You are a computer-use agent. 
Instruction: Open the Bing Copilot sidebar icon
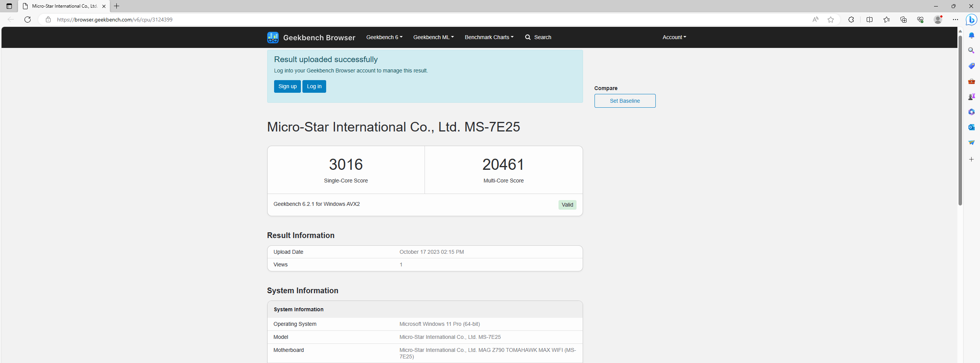(972, 20)
